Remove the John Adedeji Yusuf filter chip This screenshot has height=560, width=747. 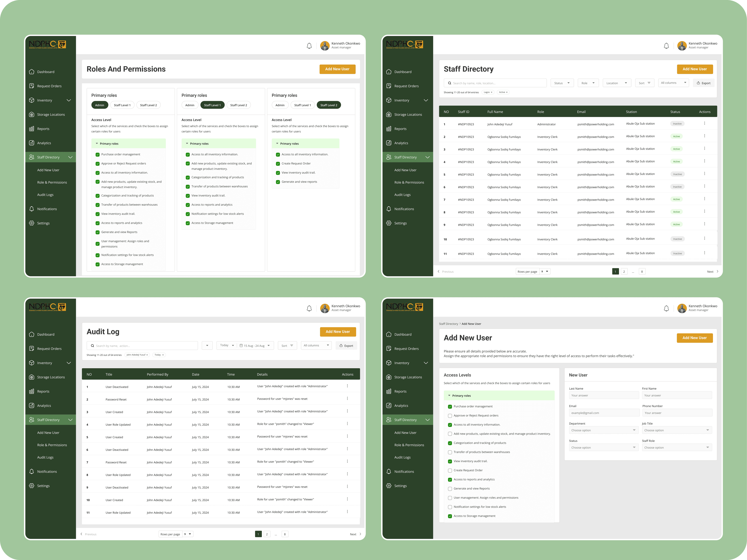[147, 355]
